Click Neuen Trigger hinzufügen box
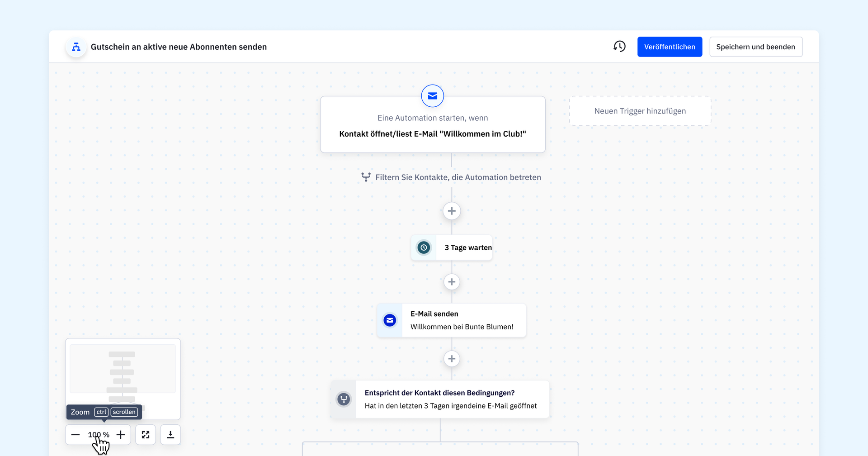This screenshot has height=456, width=868. pos(640,111)
